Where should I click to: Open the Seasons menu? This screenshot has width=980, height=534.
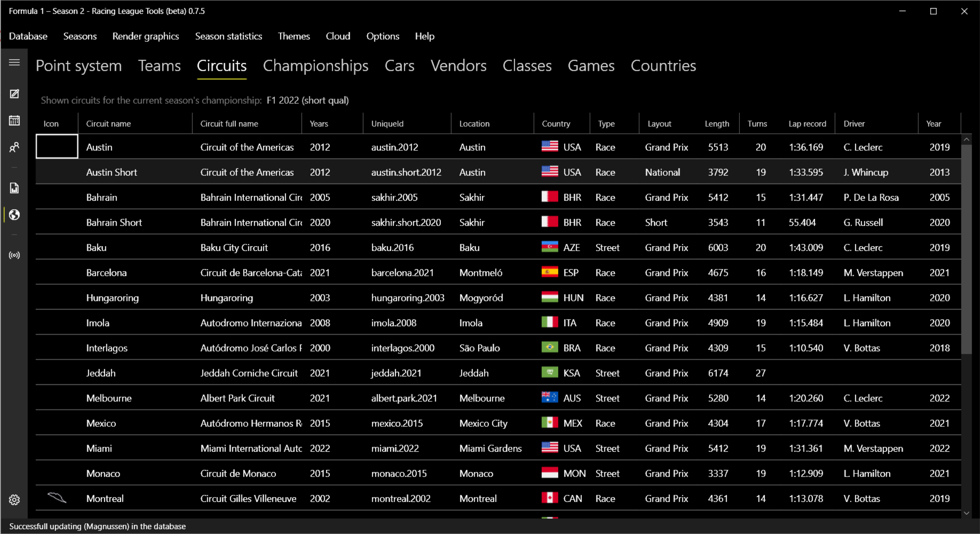(x=80, y=36)
